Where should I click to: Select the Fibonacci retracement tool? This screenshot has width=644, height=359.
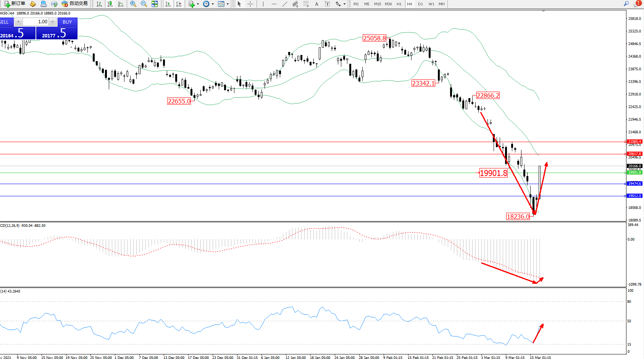pos(306,4)
